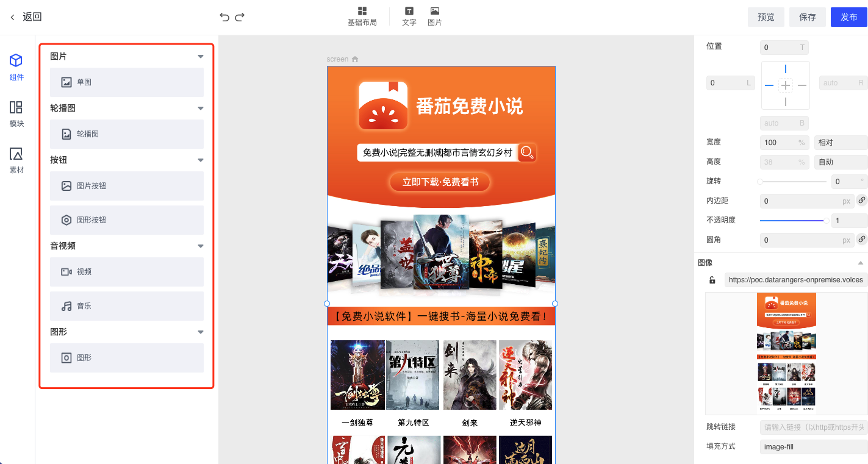Collapse the 图像 properties section

[861, 263]
